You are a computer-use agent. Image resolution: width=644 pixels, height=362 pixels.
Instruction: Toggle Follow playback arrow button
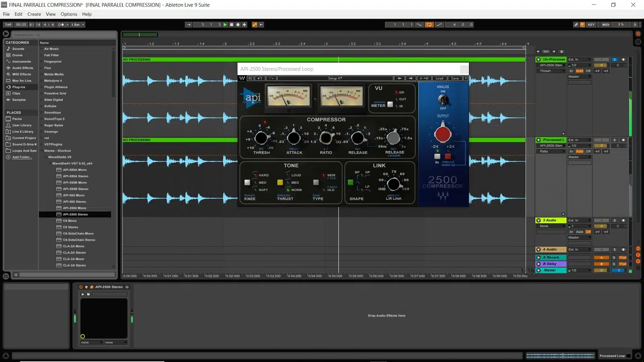point(188,25)
